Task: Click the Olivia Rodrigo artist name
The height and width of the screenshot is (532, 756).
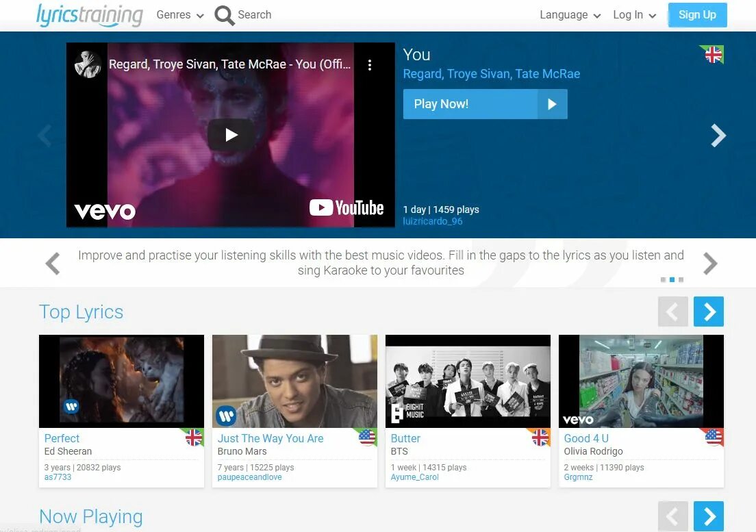Action: pyautogui.click(x=594, y=451)
